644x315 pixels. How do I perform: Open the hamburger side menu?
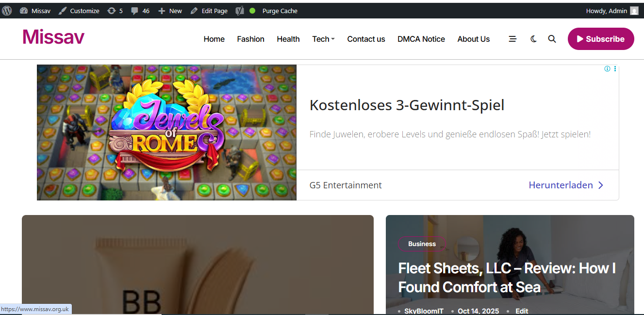point(512,39)
